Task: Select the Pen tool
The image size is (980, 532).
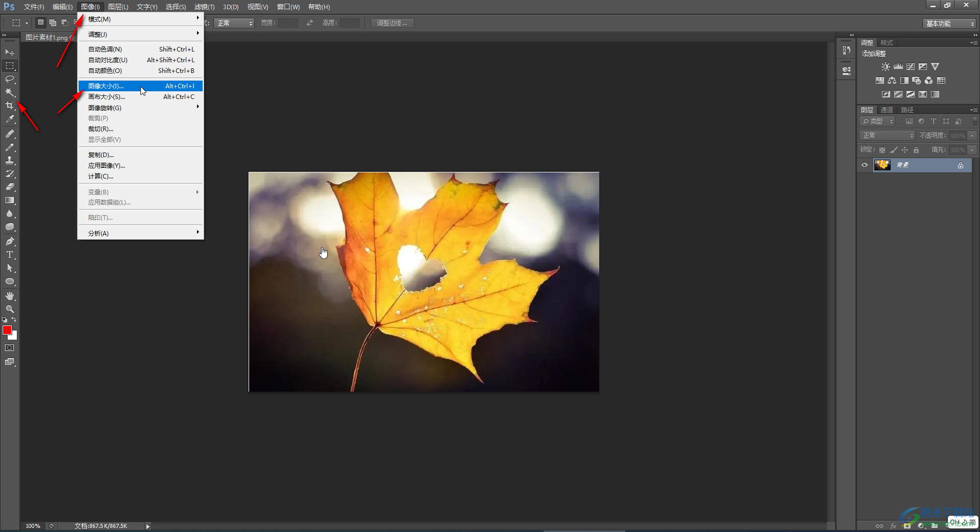Action: coord(10,241)
